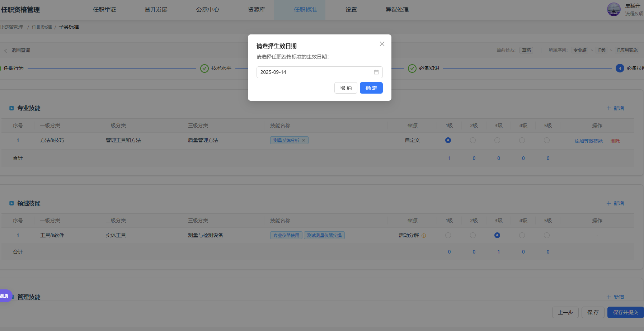Open the 晋升发展 top menu
This screenshot has height=331, width=644.
click(156, 10)
